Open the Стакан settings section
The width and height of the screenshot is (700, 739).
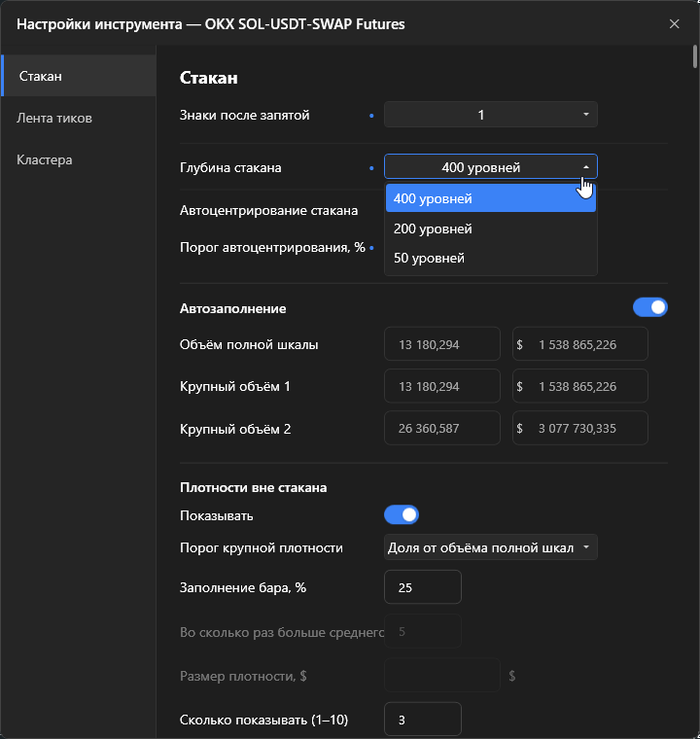coord(79,76)
